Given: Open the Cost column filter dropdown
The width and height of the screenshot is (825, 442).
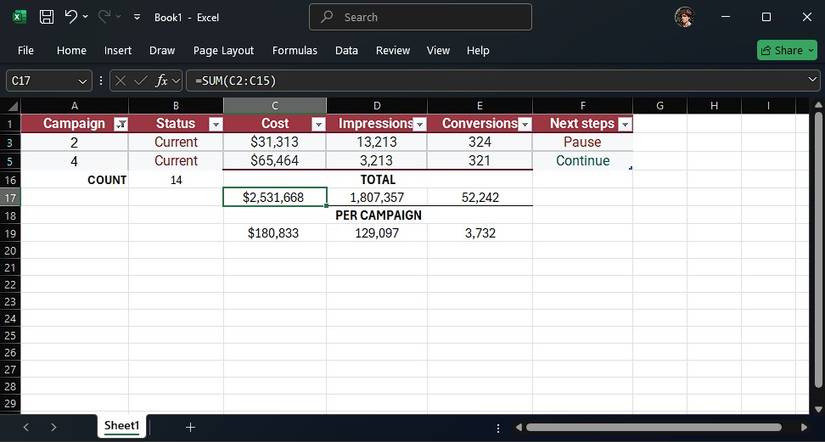Looking at the screenshot, I should click(319, 124).
